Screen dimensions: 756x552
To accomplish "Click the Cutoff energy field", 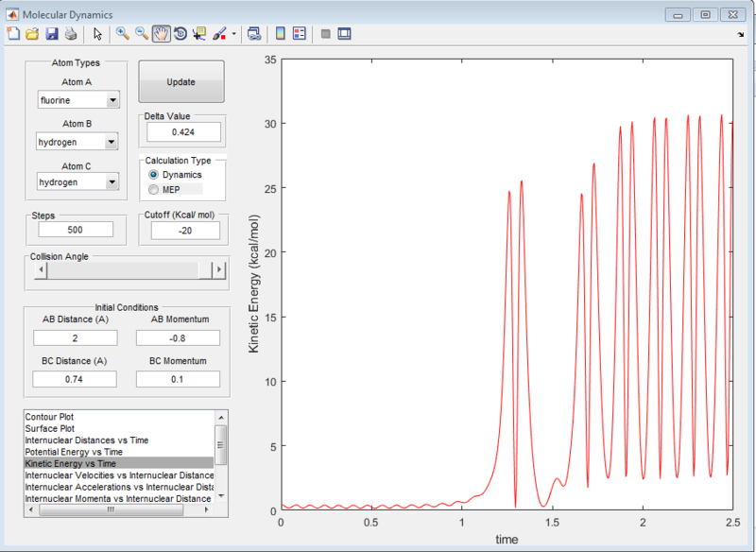I will 185,231.
